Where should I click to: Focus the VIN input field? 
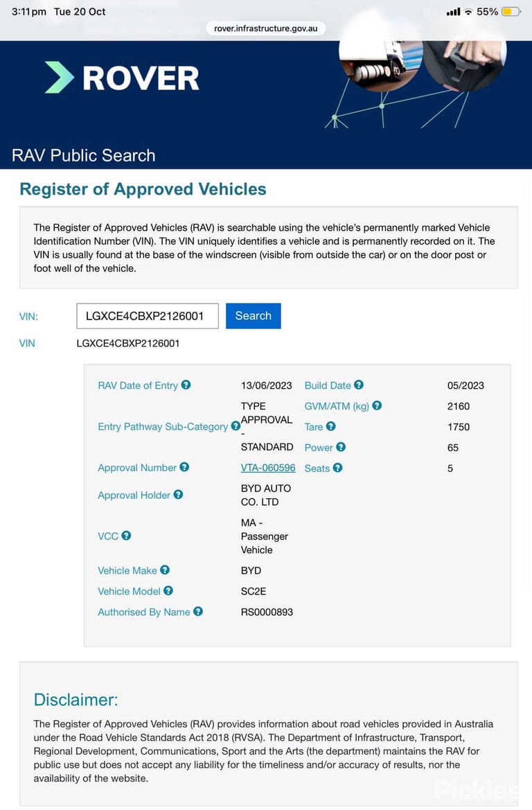[x=148, y=316]
